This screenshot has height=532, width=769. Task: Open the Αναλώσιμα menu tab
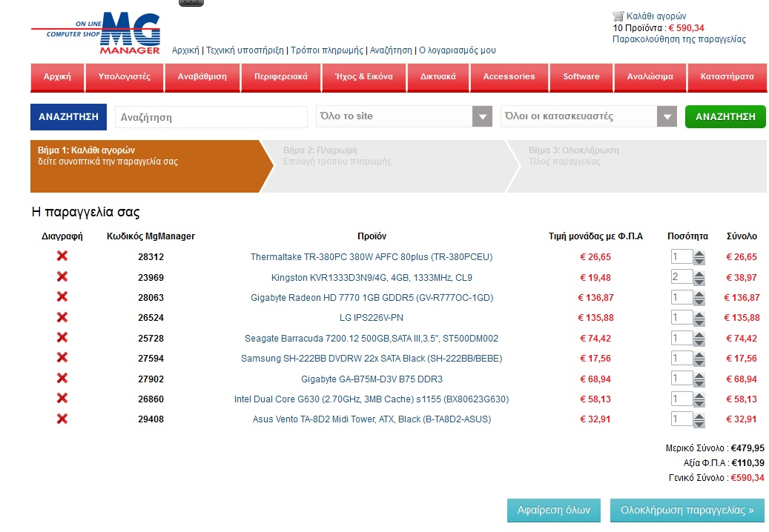tap(650, 77)
